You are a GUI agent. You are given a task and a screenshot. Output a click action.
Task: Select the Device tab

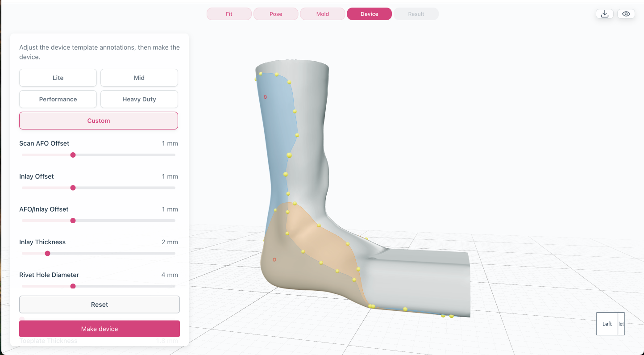tap(370, 14)
